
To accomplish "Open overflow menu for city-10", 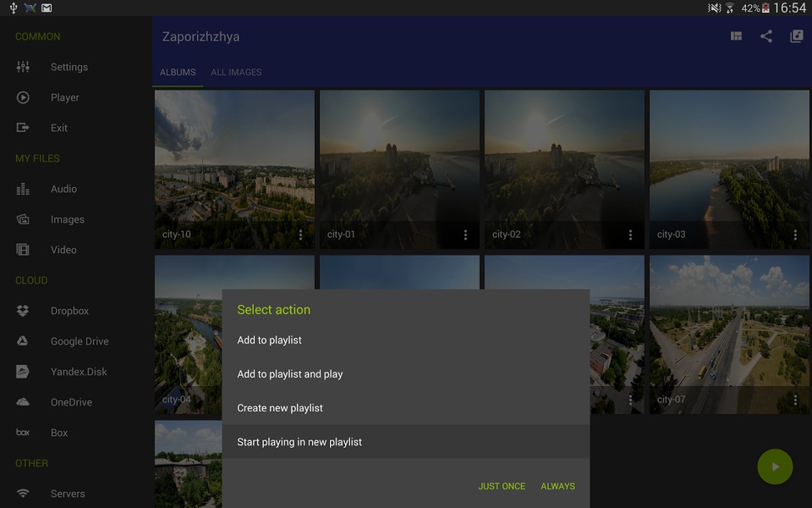I will click(301, 235).
